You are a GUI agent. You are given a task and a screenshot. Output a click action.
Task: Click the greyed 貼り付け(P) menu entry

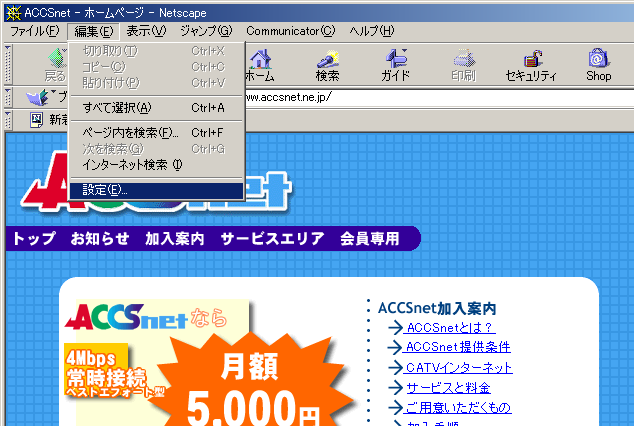tap(157, 83)
